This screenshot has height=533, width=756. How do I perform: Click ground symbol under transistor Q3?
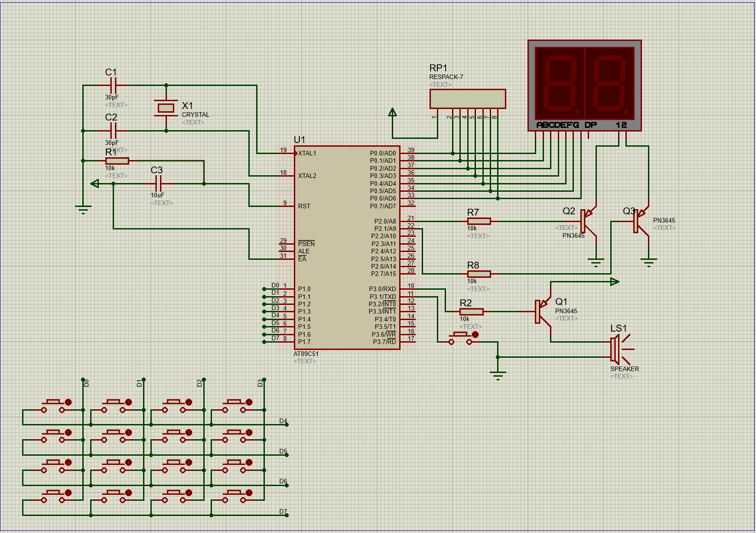coord(649,263)
